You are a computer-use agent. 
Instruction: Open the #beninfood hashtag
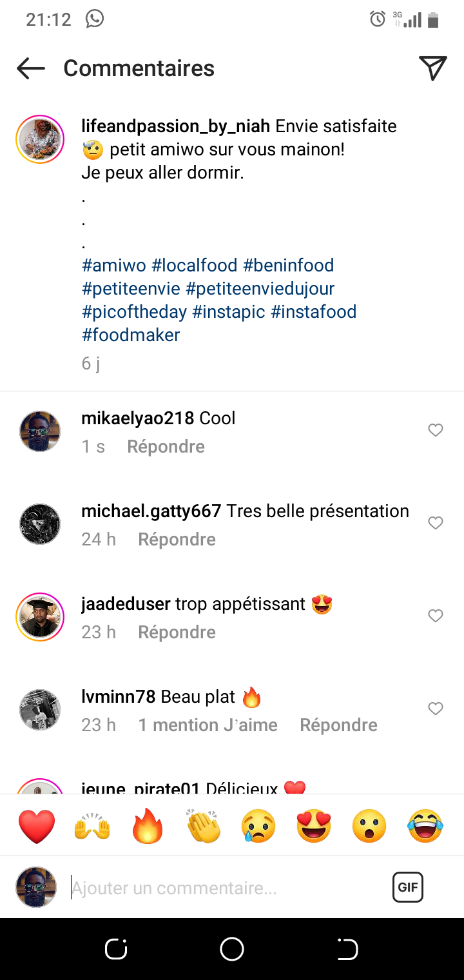point(289,266)
